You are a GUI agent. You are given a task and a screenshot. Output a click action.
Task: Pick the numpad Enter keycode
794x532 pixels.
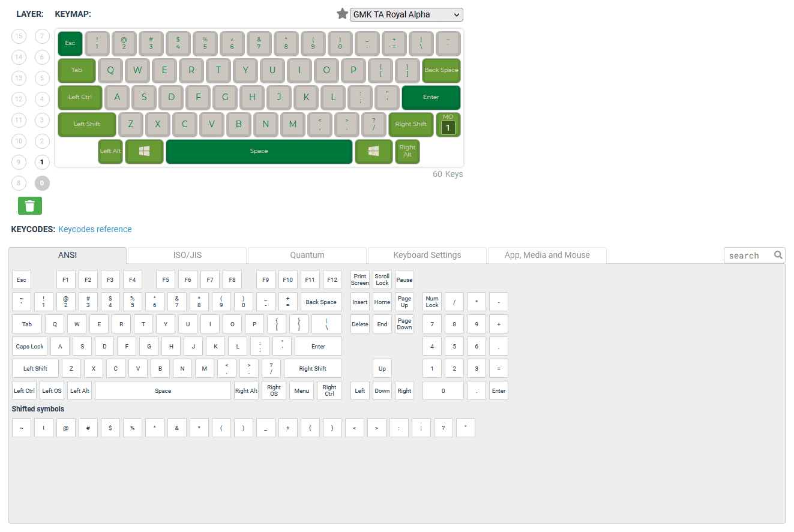pos(499,390)
